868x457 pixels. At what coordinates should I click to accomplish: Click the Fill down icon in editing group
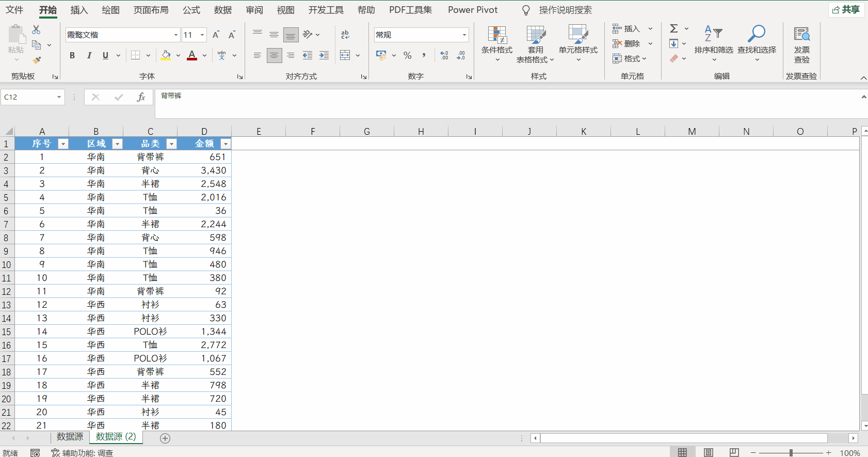coord(674,43)
